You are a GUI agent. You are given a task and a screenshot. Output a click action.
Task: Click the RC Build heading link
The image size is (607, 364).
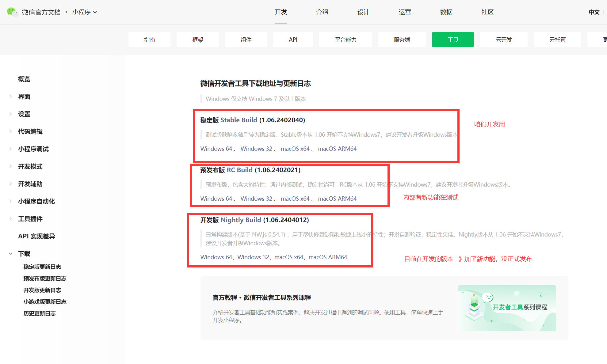240,170
